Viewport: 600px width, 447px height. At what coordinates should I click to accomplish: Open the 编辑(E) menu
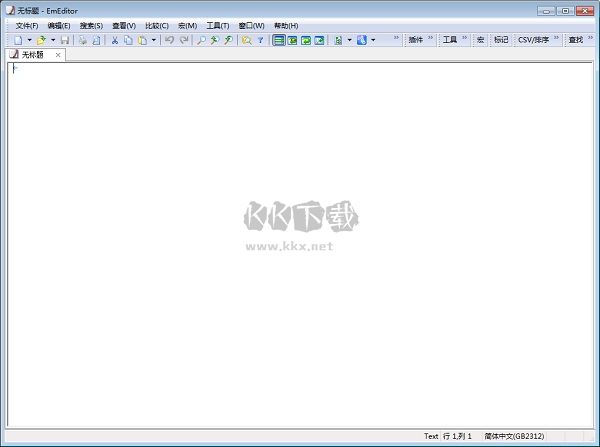click(x=59, y=26)
